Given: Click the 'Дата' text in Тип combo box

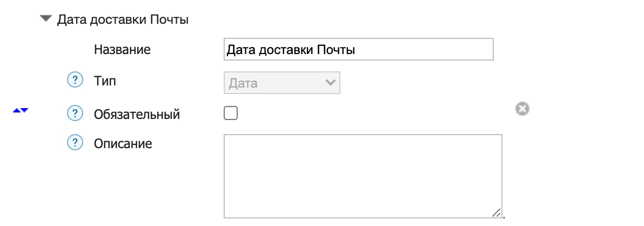Looking at the screenshot, I should coord(244,83).
